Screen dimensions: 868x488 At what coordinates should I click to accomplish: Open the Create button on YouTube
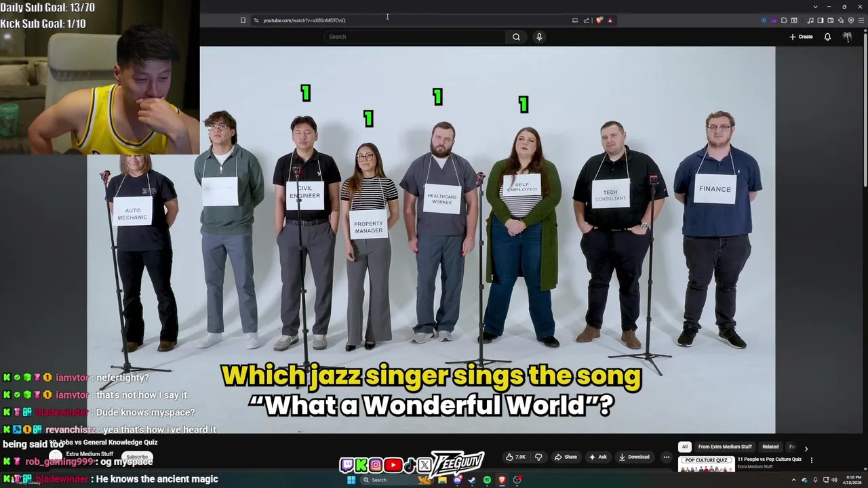point(801,37)
